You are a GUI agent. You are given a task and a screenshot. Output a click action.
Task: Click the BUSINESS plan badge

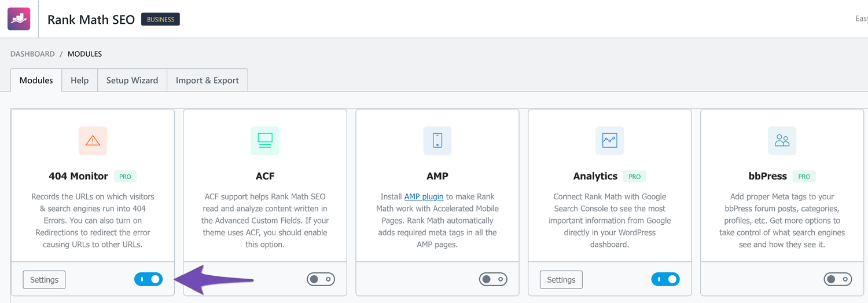(x=160, y=20)
